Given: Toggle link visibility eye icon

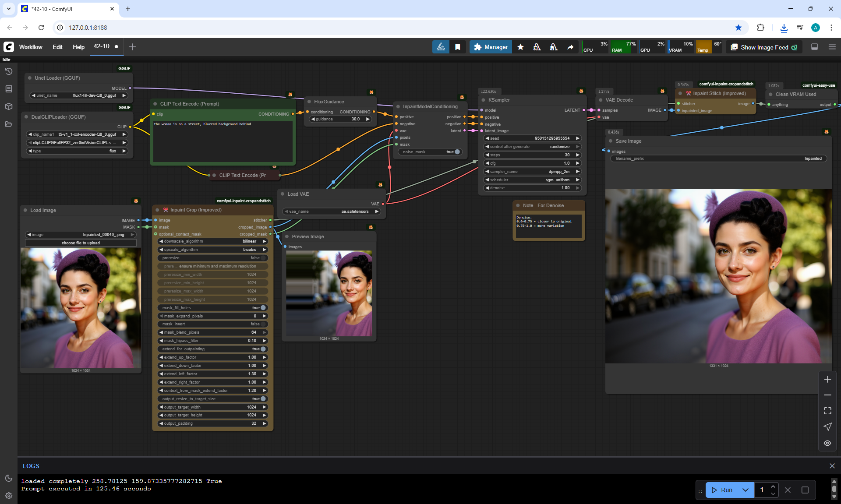Looking at the screenshot, I should pyautogui.click(x=827, y=443).
